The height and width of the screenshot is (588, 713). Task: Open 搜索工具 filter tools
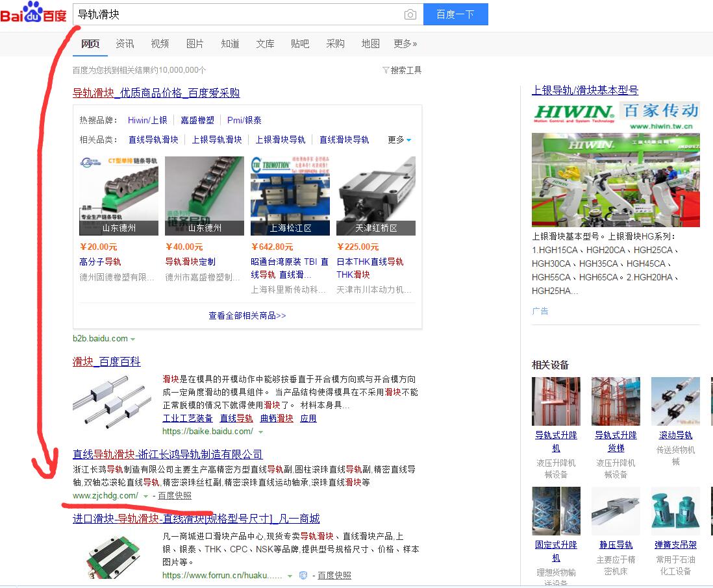pyautogui.click(x=402, y=70)
